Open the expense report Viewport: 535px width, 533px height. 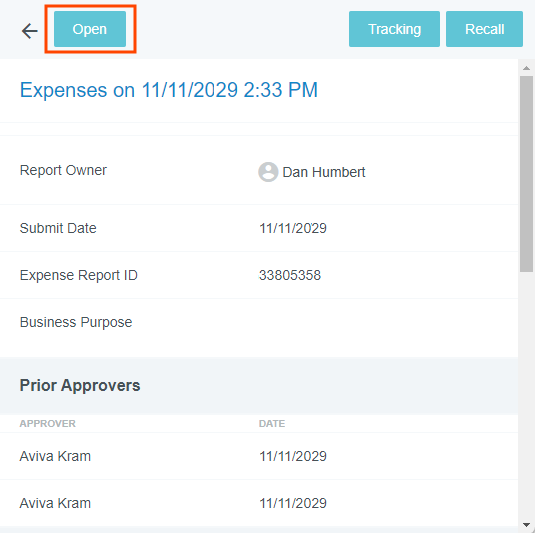[90, 29]
